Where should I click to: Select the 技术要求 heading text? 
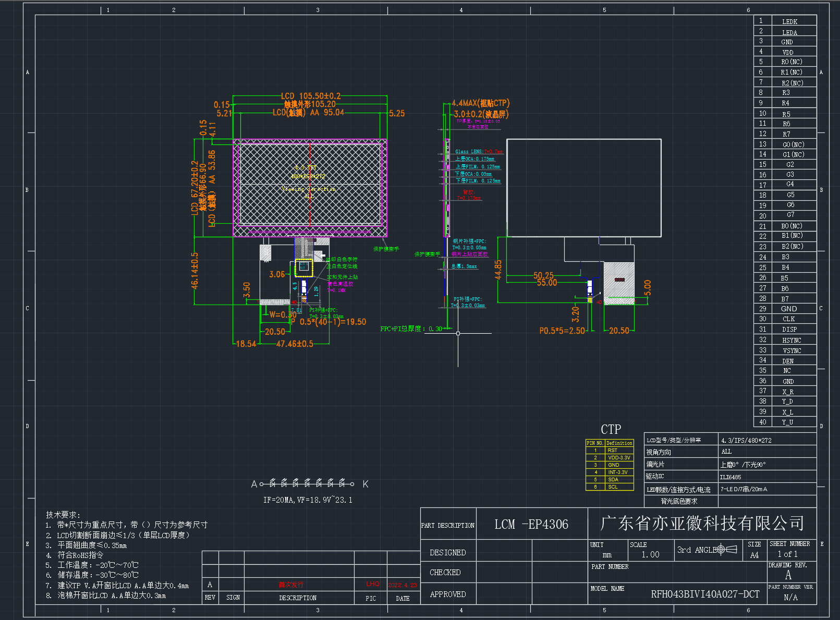tap(63, 515)
